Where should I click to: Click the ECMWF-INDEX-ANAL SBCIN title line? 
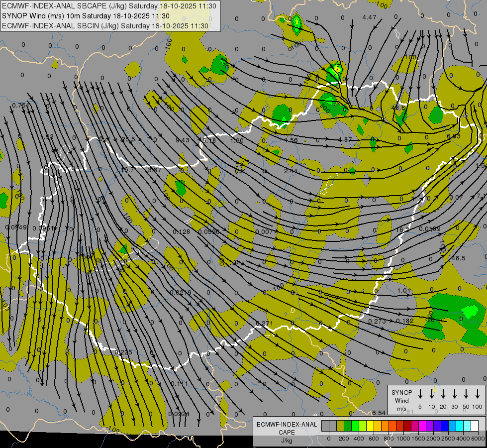point(105,26)
